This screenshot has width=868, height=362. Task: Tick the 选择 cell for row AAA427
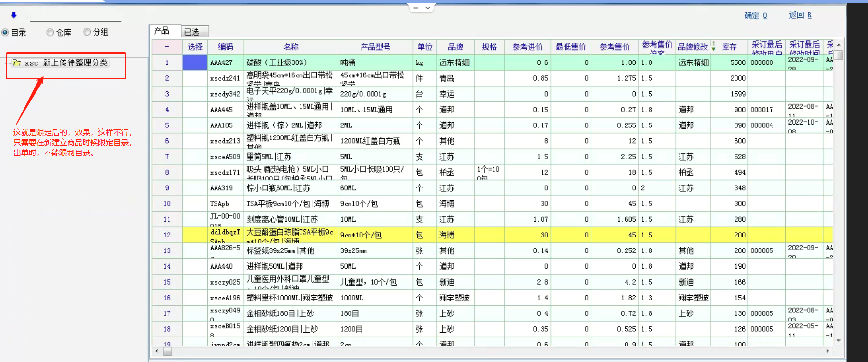pos(195,62)
